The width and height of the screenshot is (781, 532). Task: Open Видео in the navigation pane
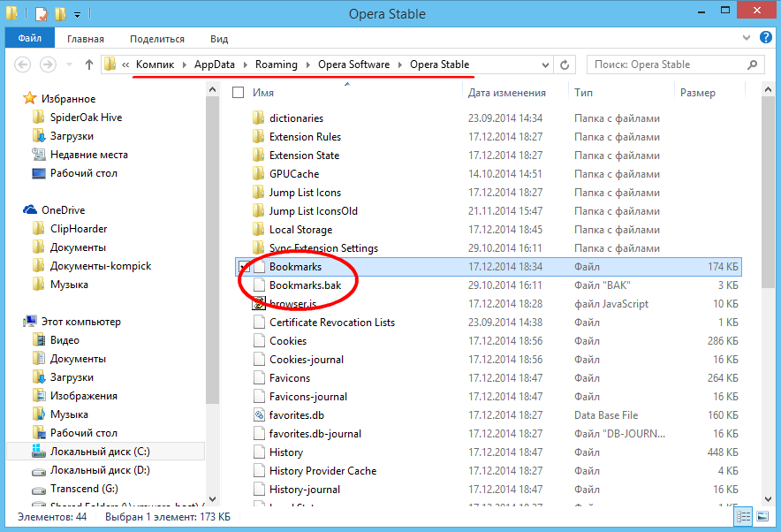(x=64, y=340)
